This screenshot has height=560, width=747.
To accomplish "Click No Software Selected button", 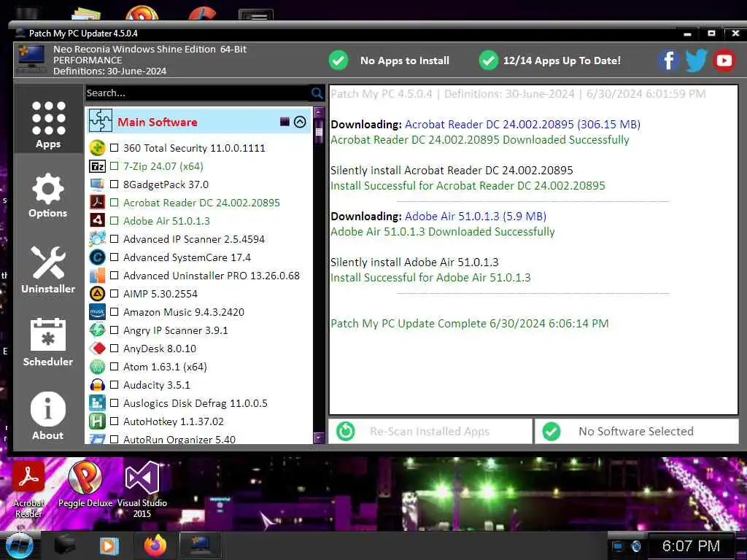I will [x=636, y=432].
